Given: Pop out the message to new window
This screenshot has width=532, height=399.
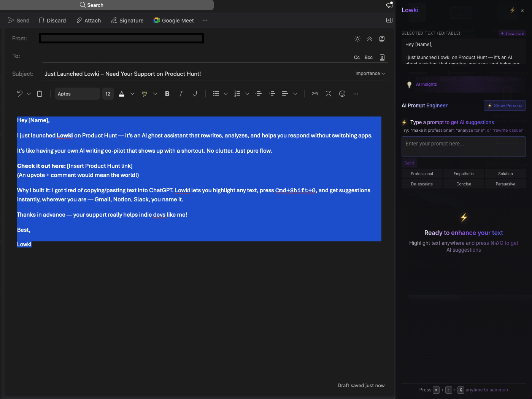Looking at the screenshot, I should [382, 39].
